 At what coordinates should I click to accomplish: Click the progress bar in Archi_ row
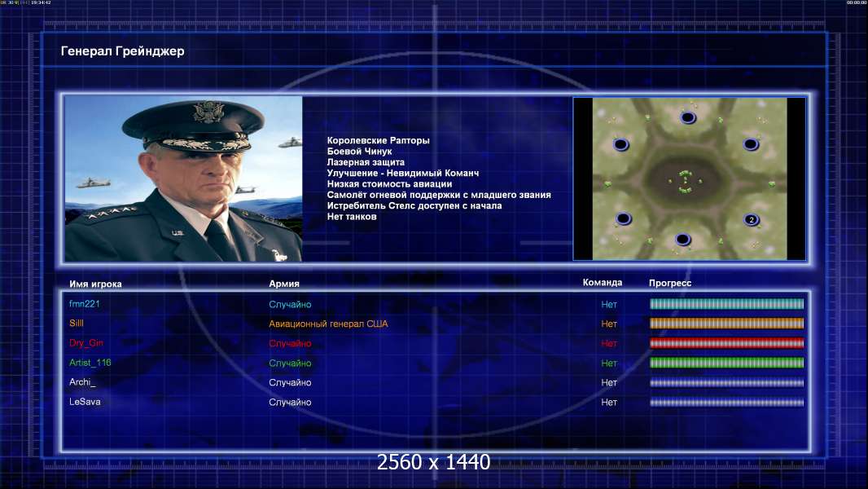[x=726, y=383]
